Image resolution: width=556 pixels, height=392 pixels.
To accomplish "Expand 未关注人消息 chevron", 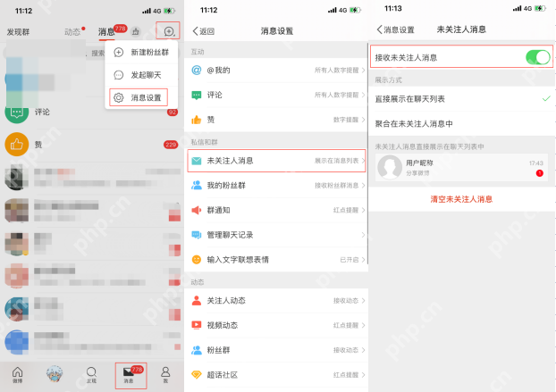I will (363, 161).
